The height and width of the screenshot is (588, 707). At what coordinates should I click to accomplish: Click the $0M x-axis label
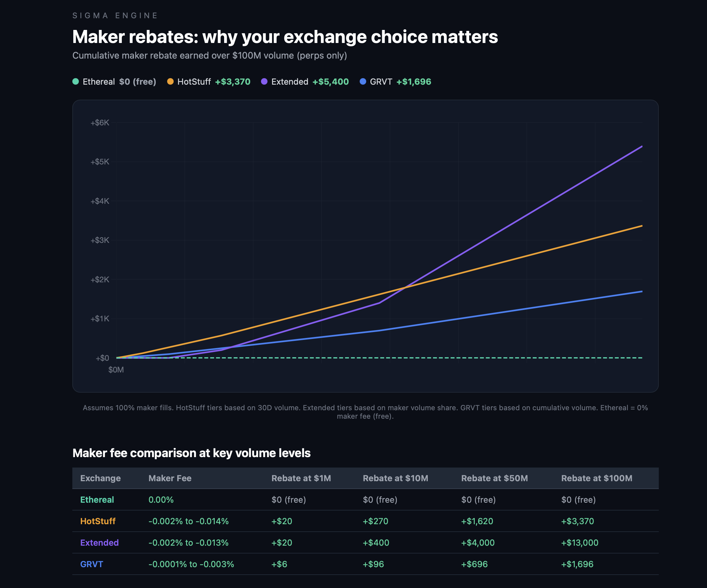pyautogui.click(x=116, y=370)
